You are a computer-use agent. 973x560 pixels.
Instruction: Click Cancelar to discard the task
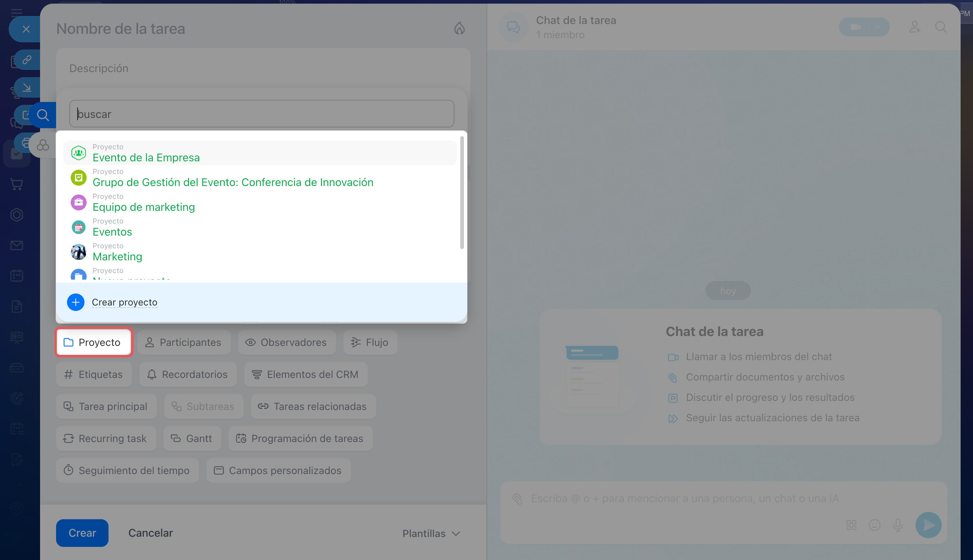click(x=151, y=533)
